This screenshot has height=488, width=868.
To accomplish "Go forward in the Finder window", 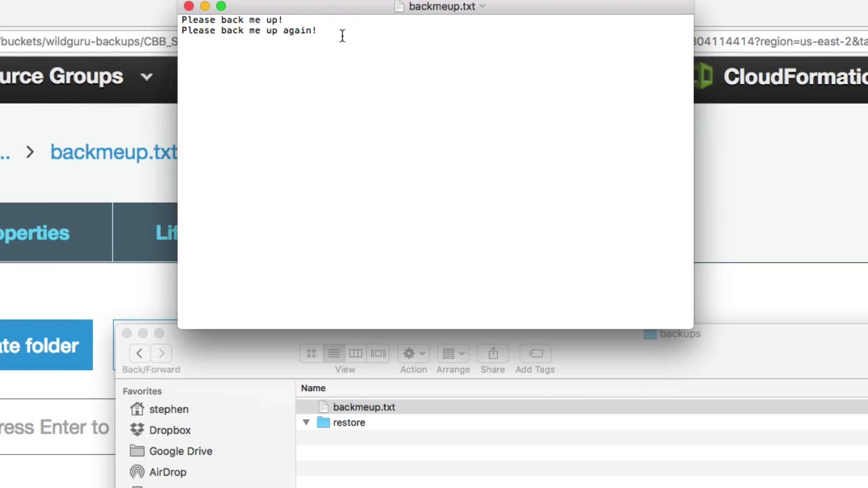I will click(161, 353).
